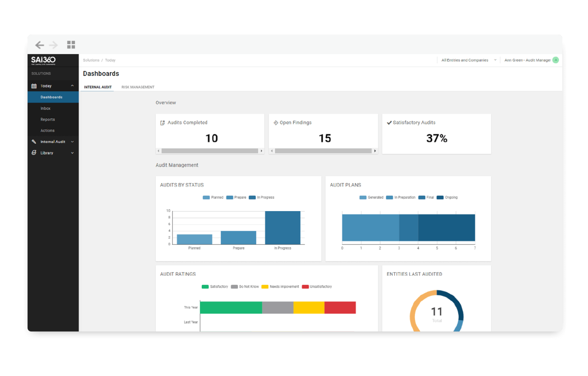Click Ann Green's avatar circle

556,60
